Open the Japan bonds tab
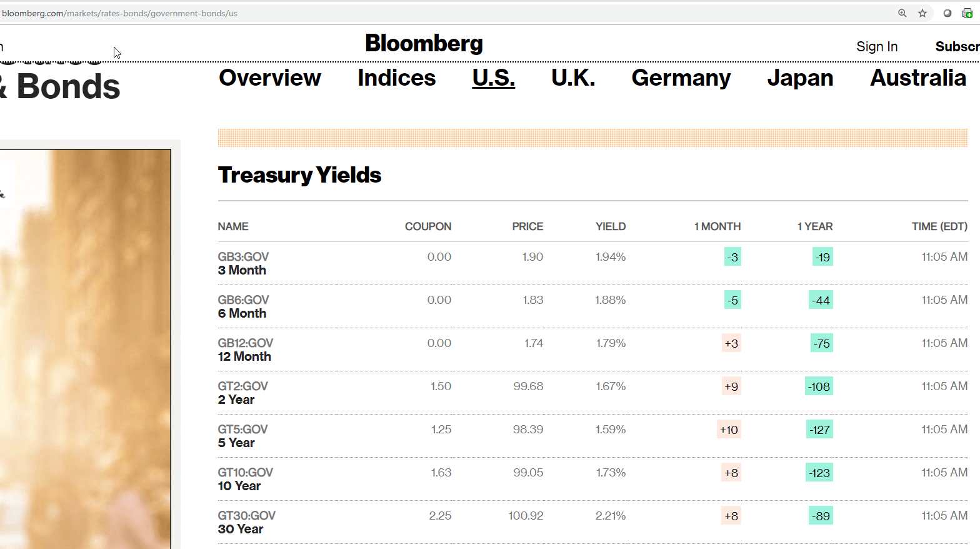Image resolution: width=980 pixels, height=549 pixels. pos(800,78)
